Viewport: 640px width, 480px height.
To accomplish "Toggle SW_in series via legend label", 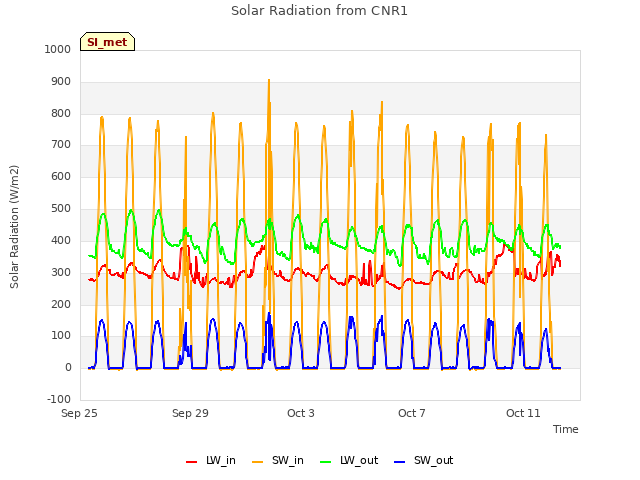I will pos(288,460).
